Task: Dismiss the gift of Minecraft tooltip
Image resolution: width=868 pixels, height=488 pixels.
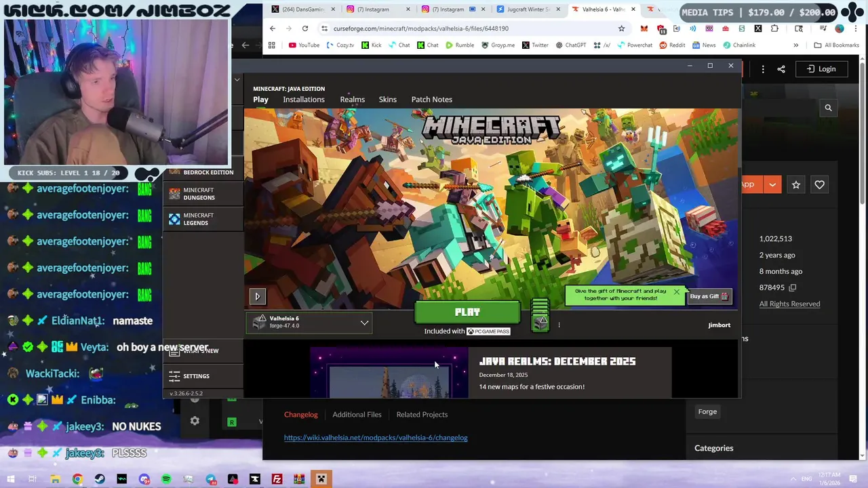Action: 676,292
